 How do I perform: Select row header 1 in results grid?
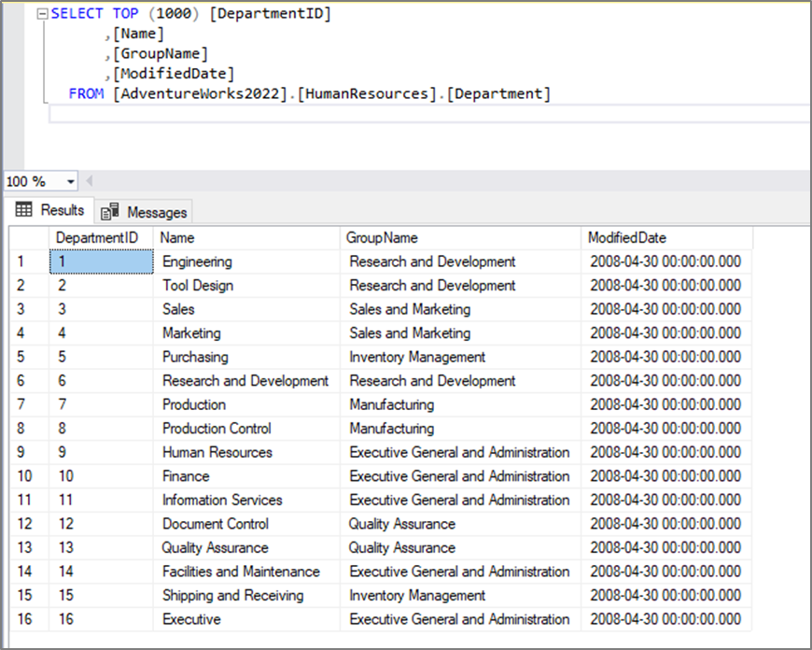30,261
